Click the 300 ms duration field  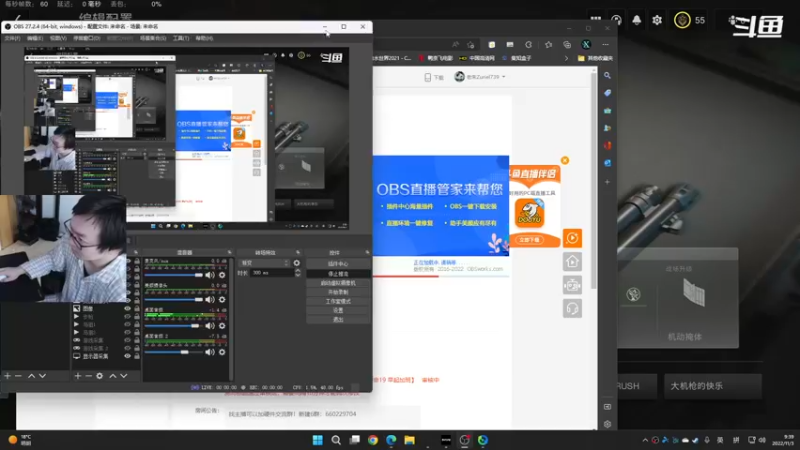click(x=272, y=273)
